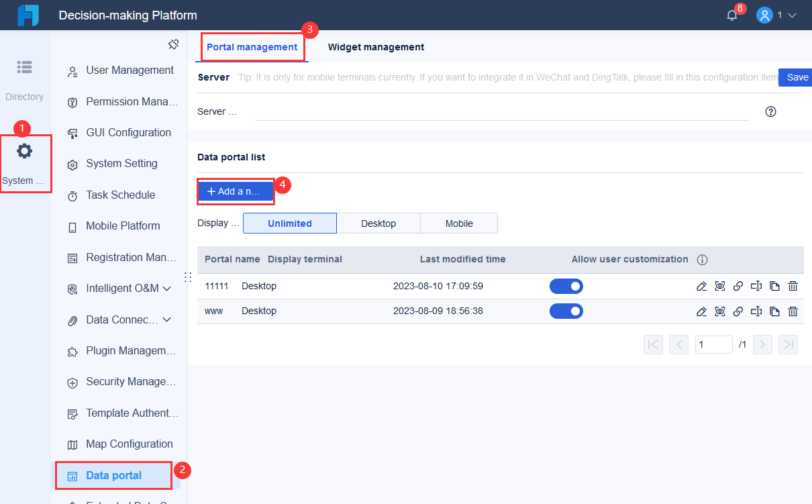
Task: Select the Desktop display terminal filter
Action: [x=378, y=223]
